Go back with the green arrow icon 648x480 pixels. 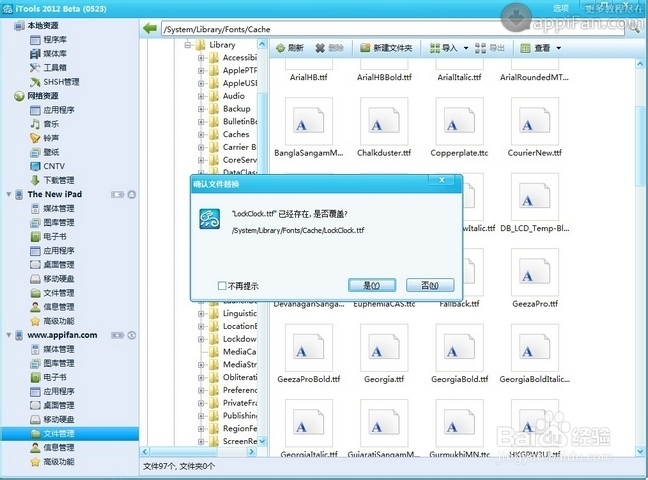[150, 29]
